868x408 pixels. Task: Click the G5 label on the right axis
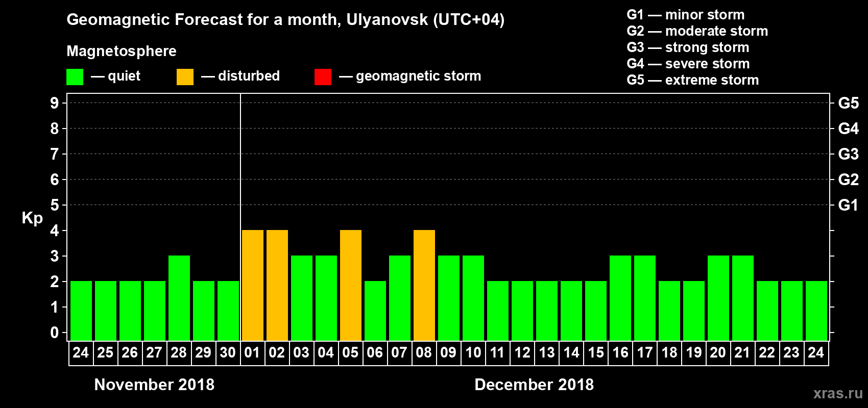[x=849, y=103]
